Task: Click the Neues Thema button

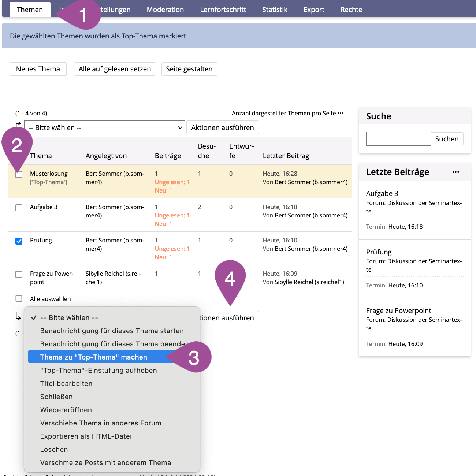Action: click(38, 69)
